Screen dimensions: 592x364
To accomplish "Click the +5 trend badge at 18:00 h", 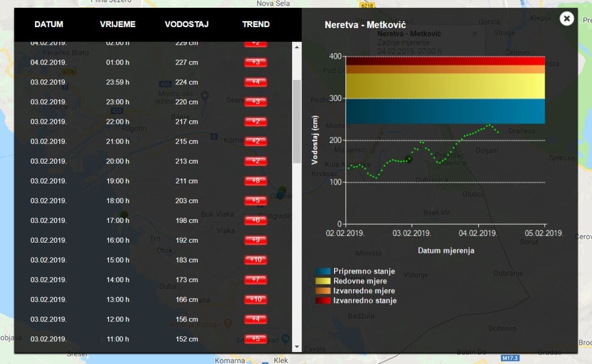I will pos(256,201).
